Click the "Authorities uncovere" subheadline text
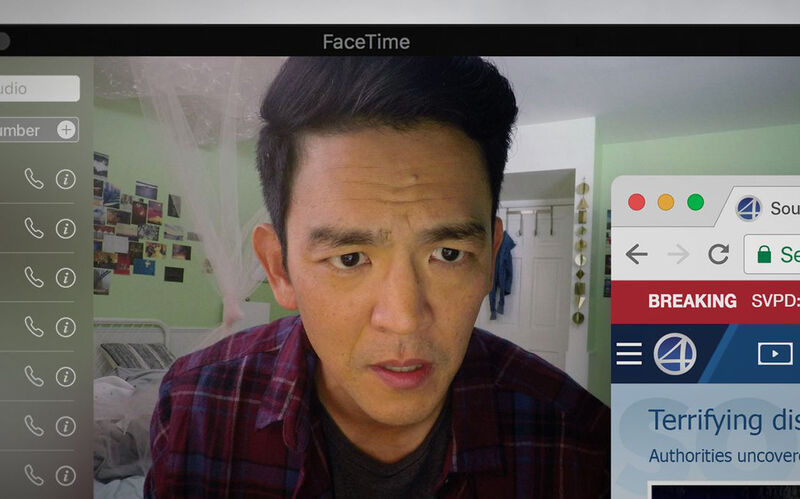This screenshot has height=499, width=800. (724, 456)
